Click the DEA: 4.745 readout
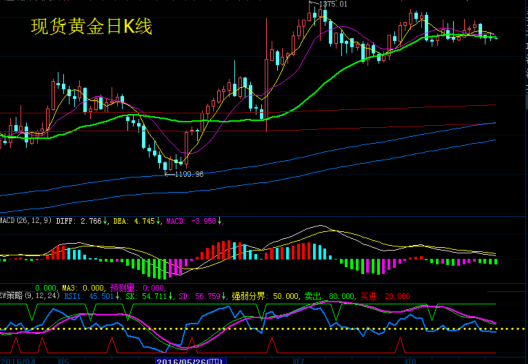 [x=134, y=221]
